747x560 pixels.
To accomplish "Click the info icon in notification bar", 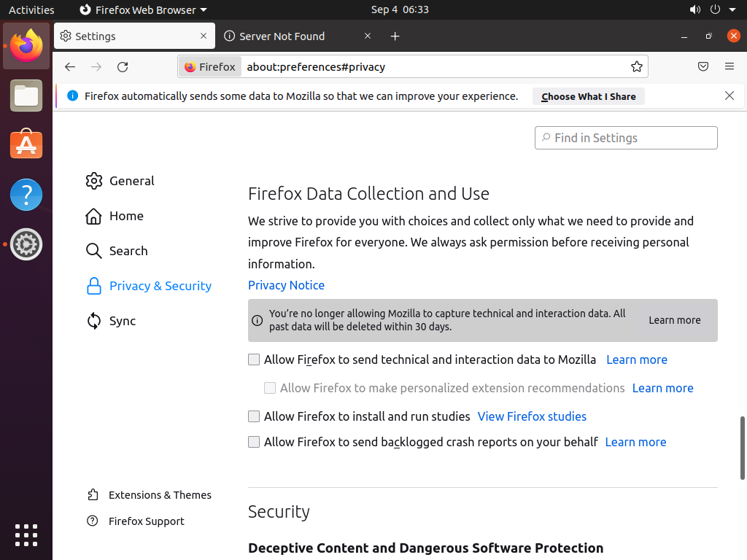I will (x=72, y=96).
